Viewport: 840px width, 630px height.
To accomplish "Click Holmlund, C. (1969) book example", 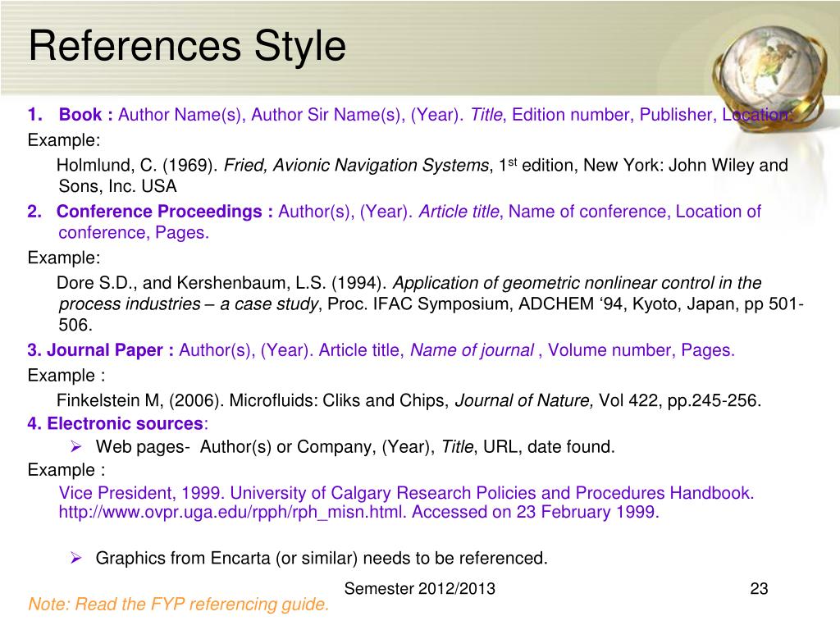I will click(x=422, y=176).
